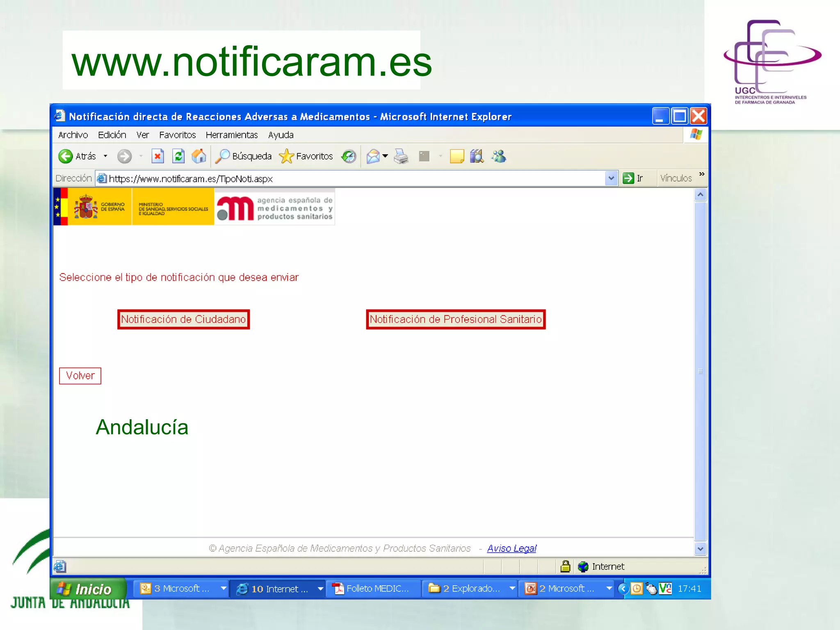Open the 2 Microsoft PowerPoint taskbar group
The width and height of the screenshot is (840, 630).
pyautogui.click(x=566, y=589)
